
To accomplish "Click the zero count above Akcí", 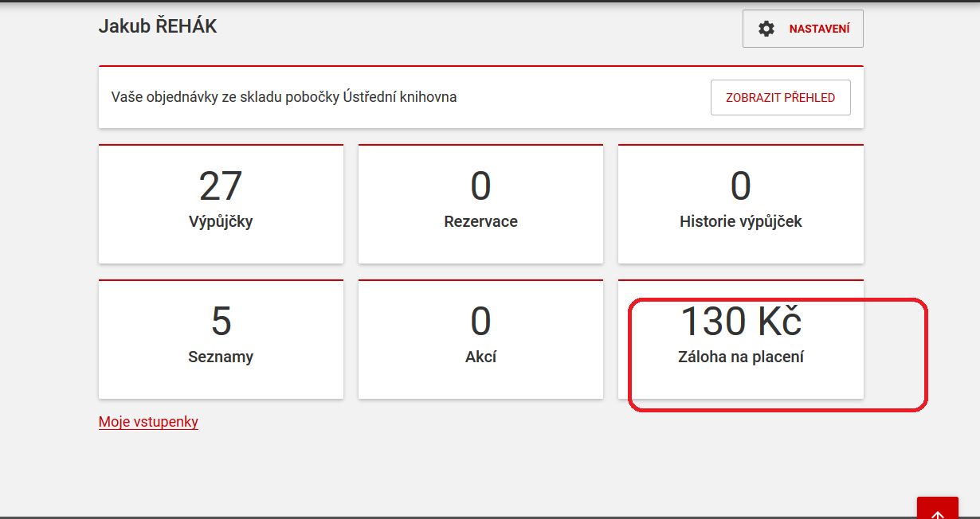I will click(480, 322).
